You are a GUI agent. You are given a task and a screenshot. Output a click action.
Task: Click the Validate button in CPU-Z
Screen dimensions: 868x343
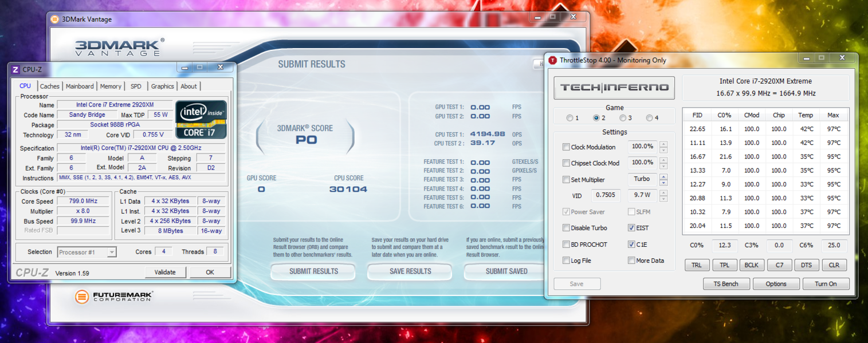click(x=165, y=272)
